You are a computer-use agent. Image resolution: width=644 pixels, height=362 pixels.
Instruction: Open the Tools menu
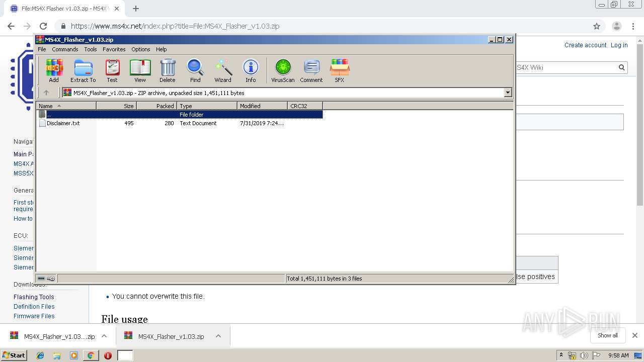pyautogui.click(x=91, y=49)
